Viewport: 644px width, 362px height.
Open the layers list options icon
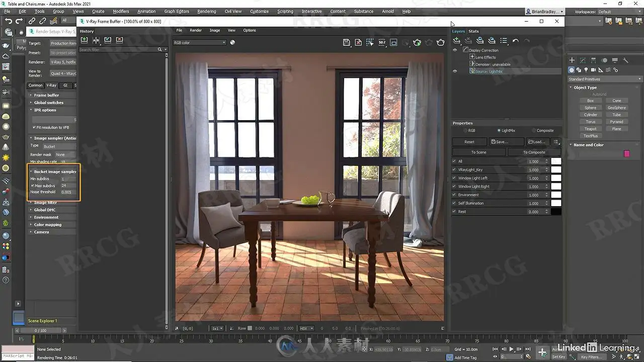click(x=504, y=41)
